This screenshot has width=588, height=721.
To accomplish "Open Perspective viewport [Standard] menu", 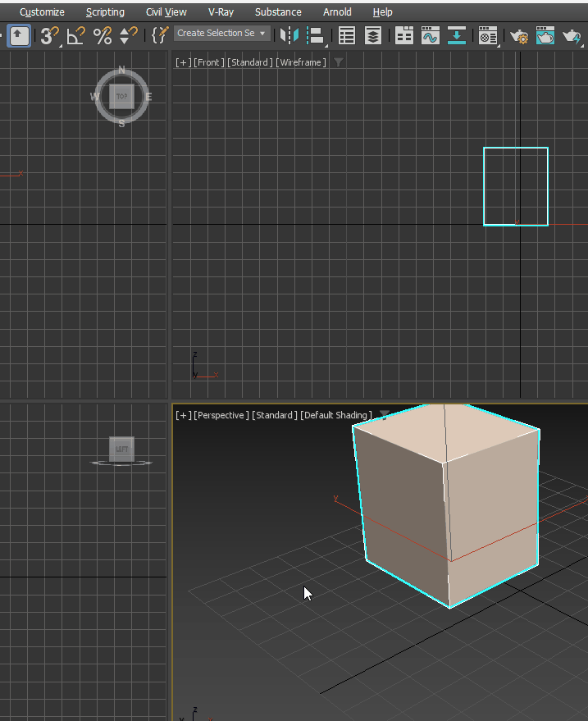I will click(275, 415).
